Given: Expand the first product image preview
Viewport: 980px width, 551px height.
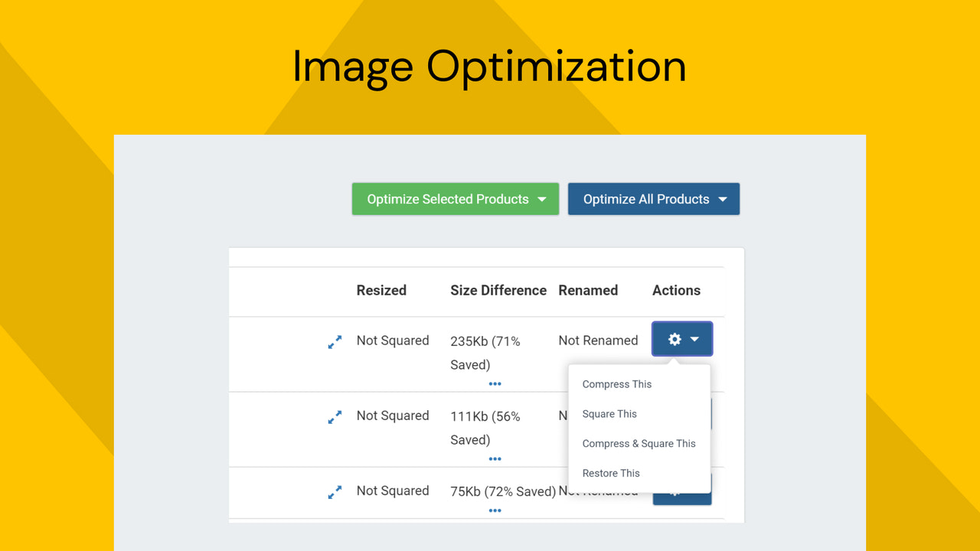Looking at the screenshot, I should click(335, 342).
